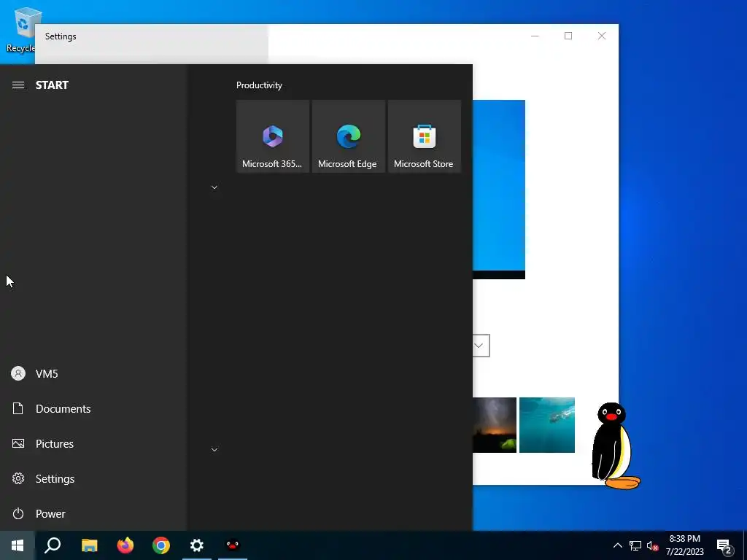Open File Explorer from the taskbar
Viewport: 747px width, 560px height.
pyautogui.click(x=89, y=545)
